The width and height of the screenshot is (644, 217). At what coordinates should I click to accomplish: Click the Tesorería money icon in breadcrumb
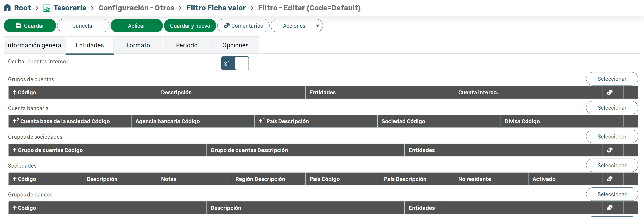click(47, 8)
